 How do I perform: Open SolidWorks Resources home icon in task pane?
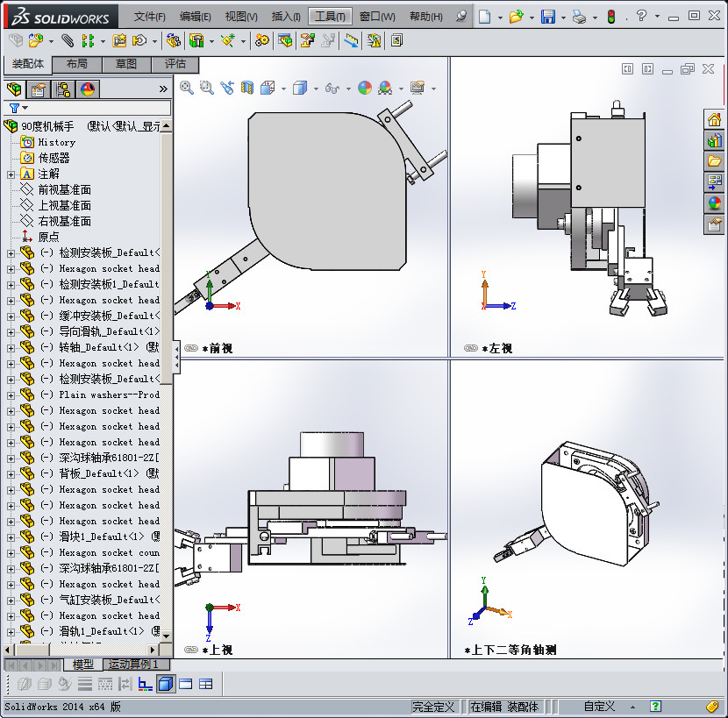coord(714,120)
